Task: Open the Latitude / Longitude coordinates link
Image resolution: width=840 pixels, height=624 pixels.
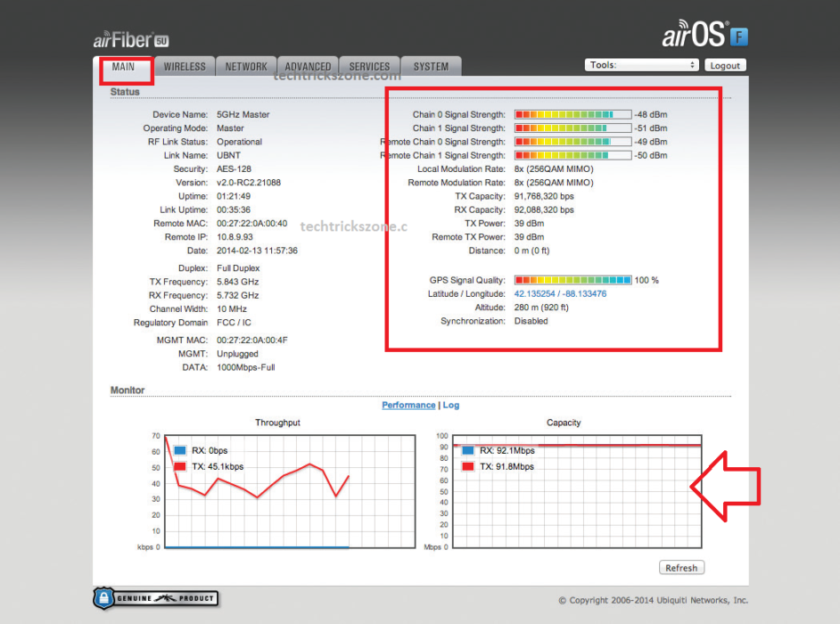Action: [560, 294]
